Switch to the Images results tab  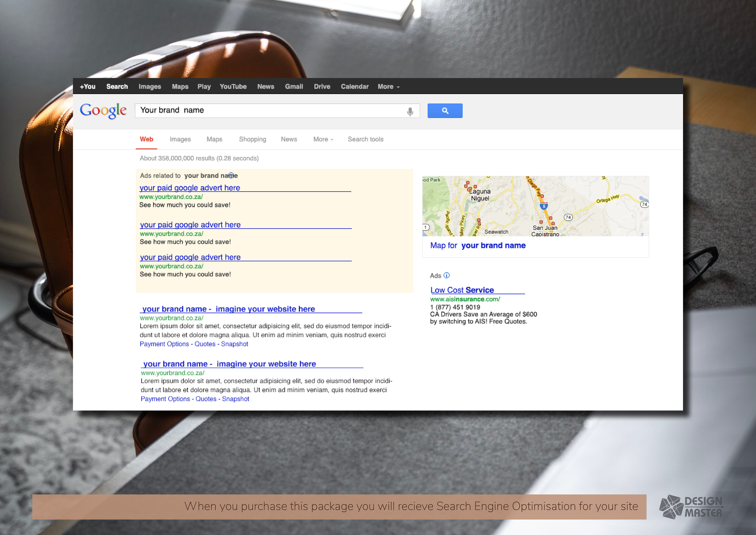(180, 140)
